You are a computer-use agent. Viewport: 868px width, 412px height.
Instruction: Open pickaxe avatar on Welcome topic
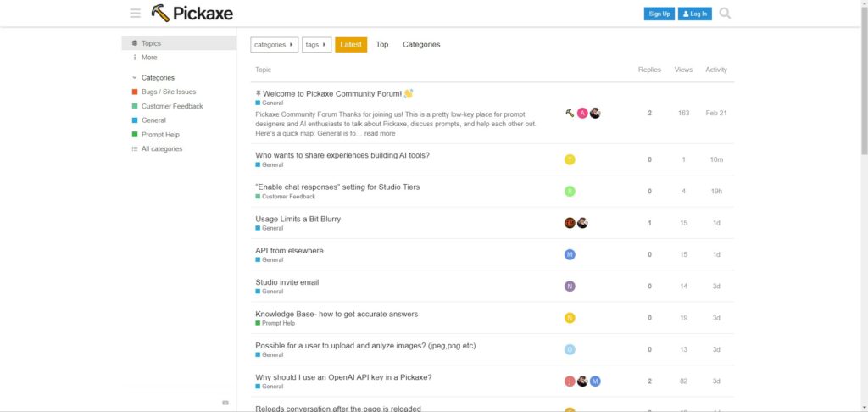click(570, 113)
